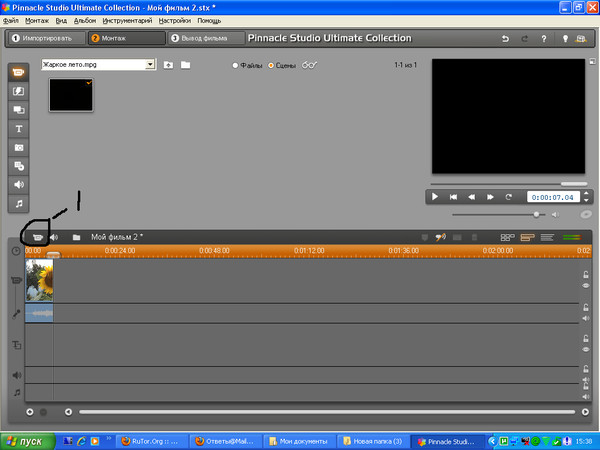Select the Сцены radio button

click(271, 65)
